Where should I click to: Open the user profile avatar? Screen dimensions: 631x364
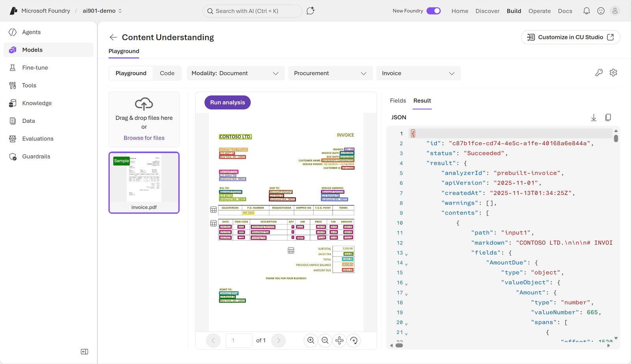point(615,11)
